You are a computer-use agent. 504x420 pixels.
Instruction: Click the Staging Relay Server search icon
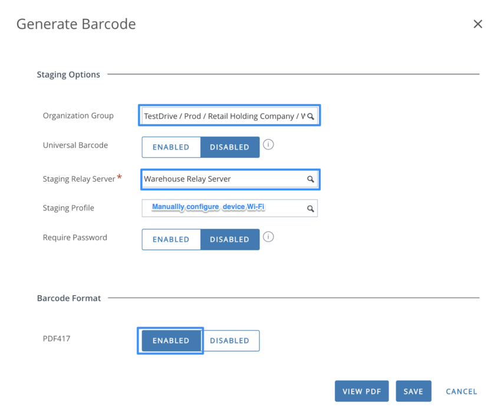pos(311,179)
